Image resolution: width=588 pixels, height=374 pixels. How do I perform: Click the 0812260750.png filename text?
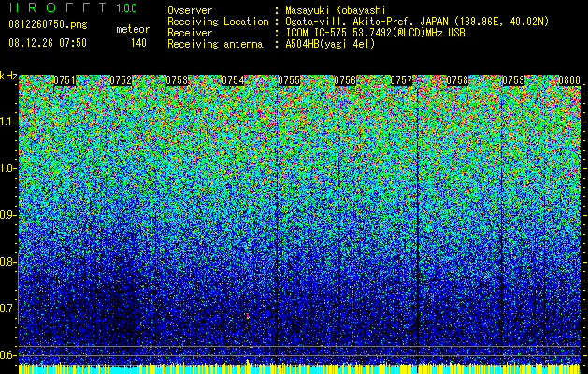(x=48, y=24)
